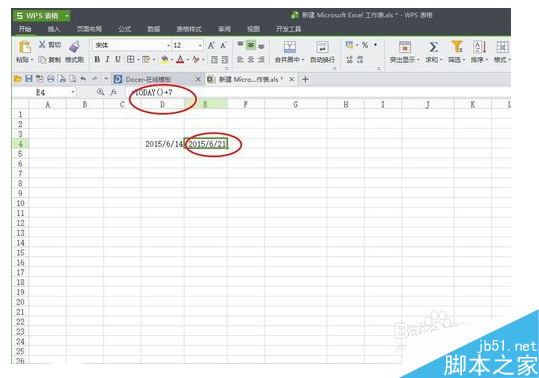This screenshot has width=539, height=378.
Task: Toggle Italic formatting
Action: 108,59
